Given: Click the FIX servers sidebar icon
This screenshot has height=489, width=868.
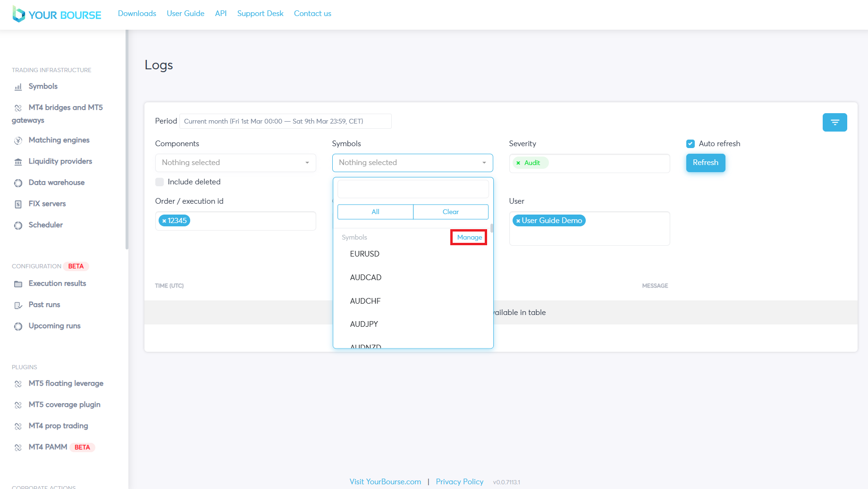Looking at the screenshot, I should coord(18,204).
